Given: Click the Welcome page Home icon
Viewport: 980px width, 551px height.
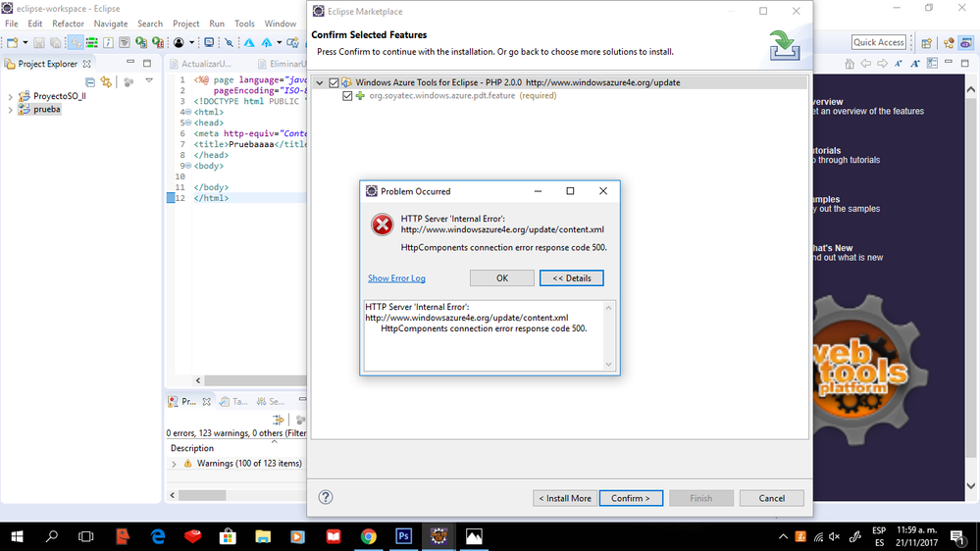Looking at the screenshot, I should pos(850,63).
